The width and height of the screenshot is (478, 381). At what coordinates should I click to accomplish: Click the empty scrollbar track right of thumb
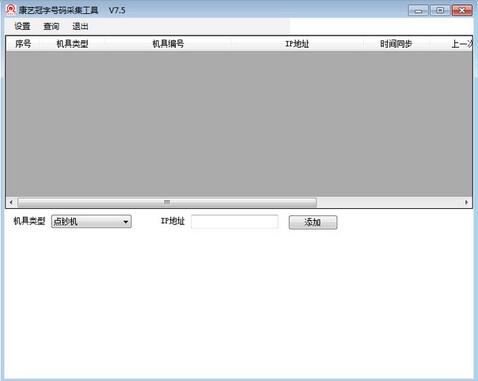click(x=389, y=202)
